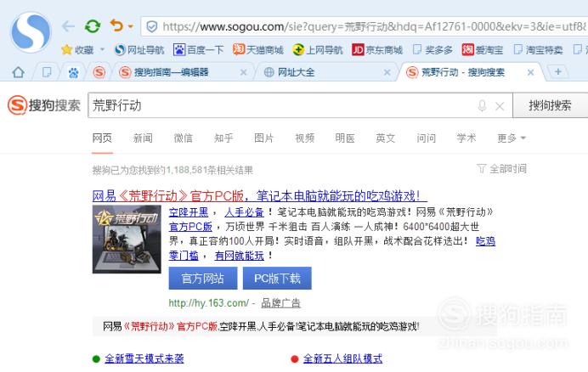Open the 人手必备 link

pyautogui.click(x=244, y=212)
